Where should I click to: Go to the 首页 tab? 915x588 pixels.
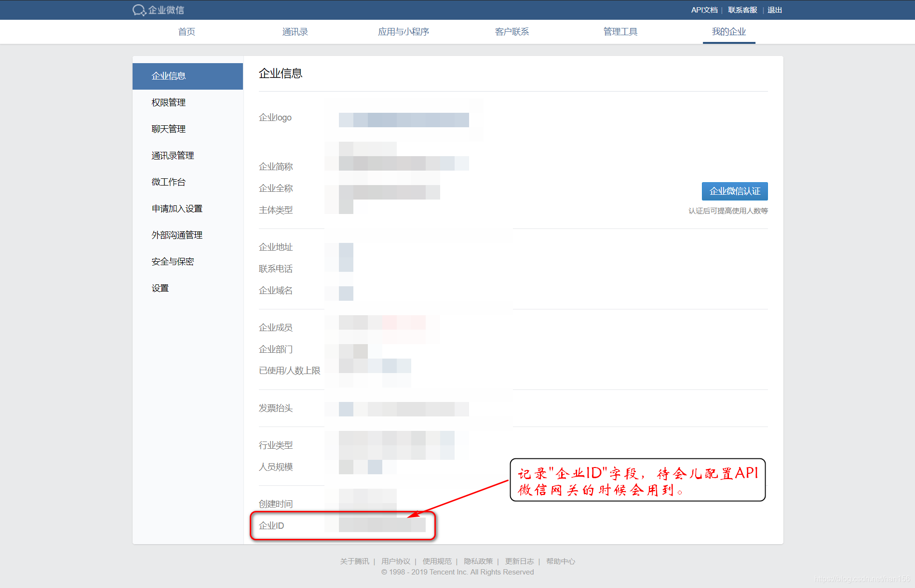pos(187,32)
